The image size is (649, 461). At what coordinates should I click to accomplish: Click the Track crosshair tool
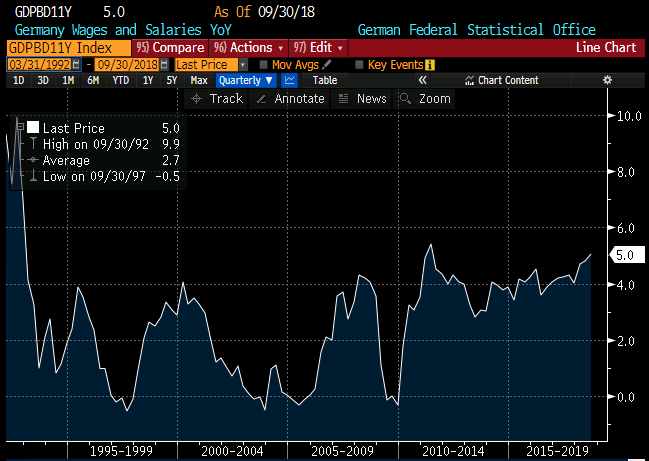point(217,99)
